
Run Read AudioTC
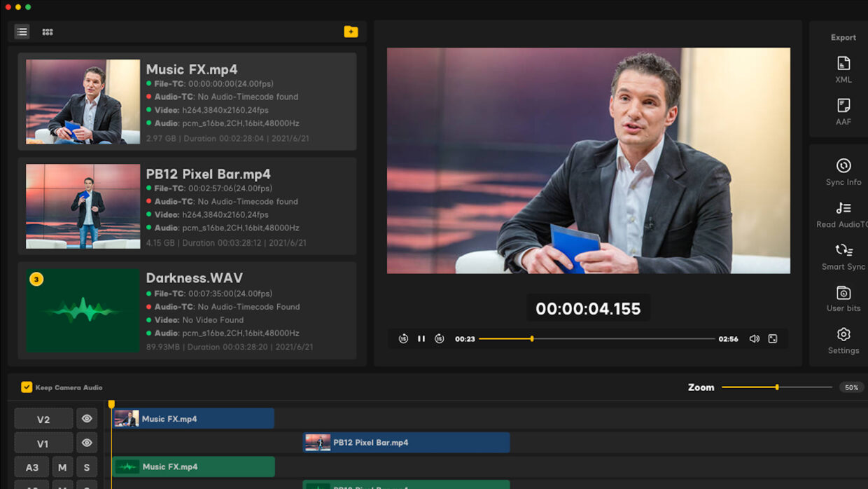tap(843, 214)
